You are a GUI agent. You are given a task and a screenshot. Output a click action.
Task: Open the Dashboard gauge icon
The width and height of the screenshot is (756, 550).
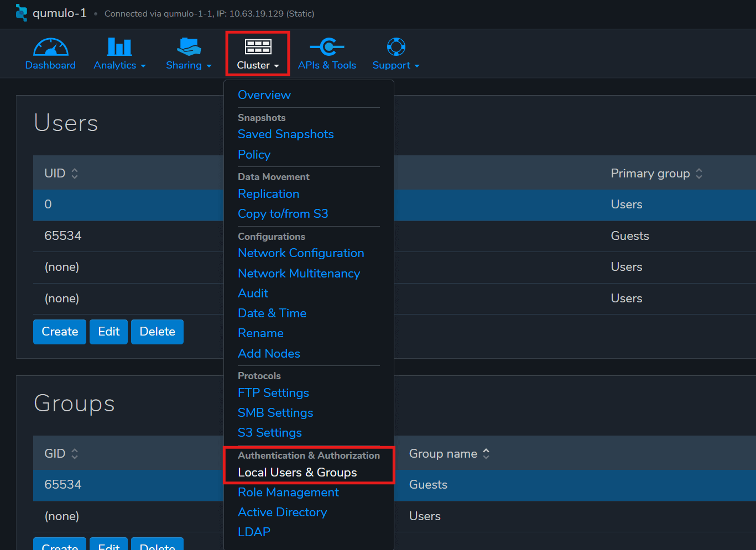point(50,47)
